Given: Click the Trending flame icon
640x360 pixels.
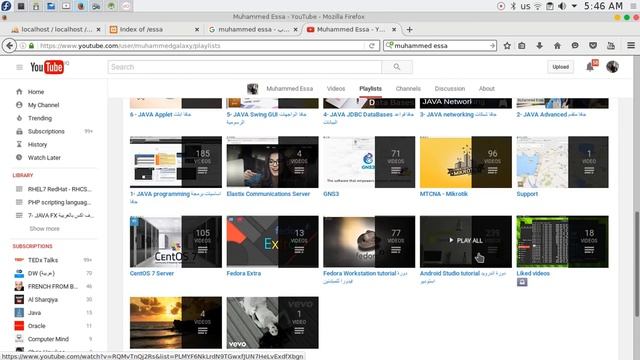Looking at the screenshot, I should pos(19,118).
